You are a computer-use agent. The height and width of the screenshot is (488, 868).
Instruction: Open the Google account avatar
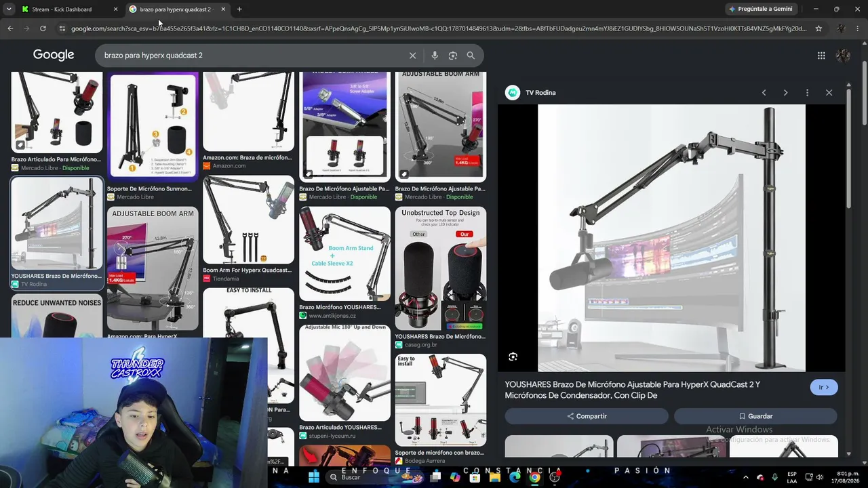pyautogui.click(x=844, y=56)
